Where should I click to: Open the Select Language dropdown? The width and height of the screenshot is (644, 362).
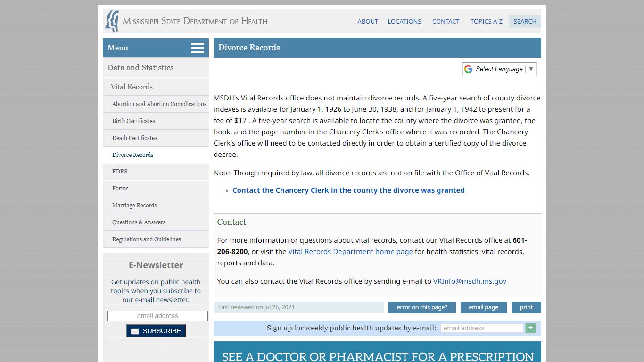pos(499,69)
